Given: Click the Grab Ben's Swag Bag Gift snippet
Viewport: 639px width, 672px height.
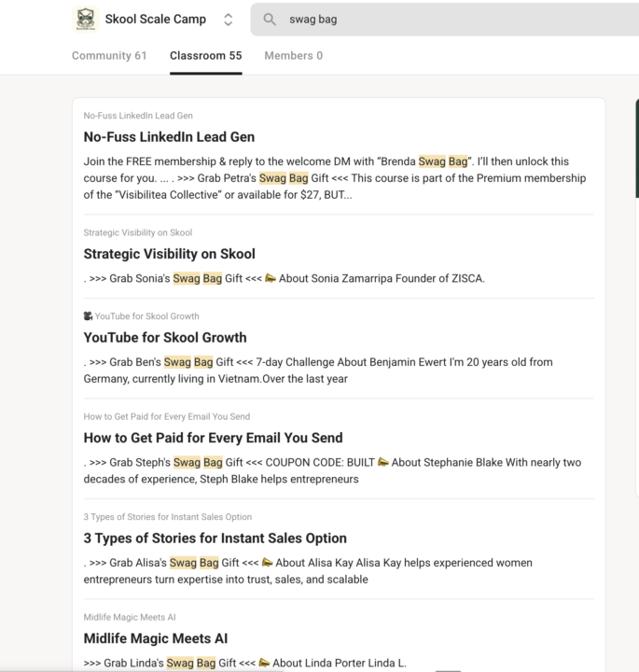Looking at the screenshot, I should 318,371.
